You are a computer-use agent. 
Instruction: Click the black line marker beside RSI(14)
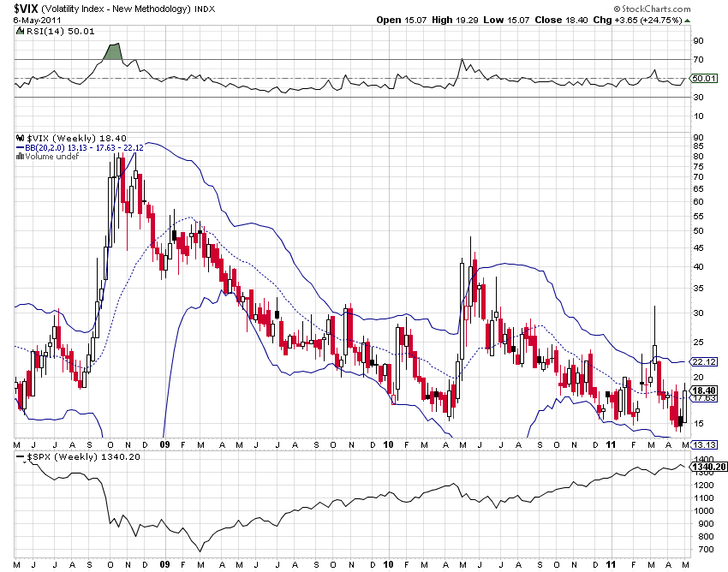(x=20, y=30)
